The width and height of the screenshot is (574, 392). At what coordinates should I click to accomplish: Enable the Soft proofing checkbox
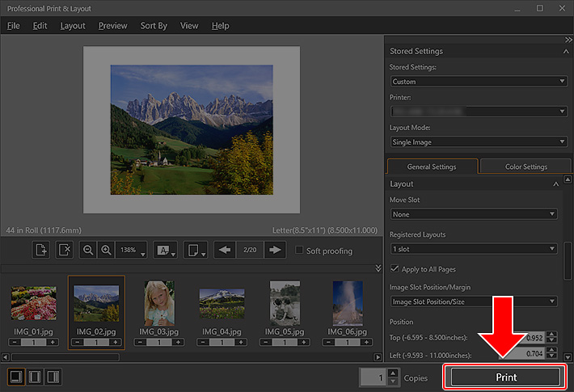click(300, 251)
